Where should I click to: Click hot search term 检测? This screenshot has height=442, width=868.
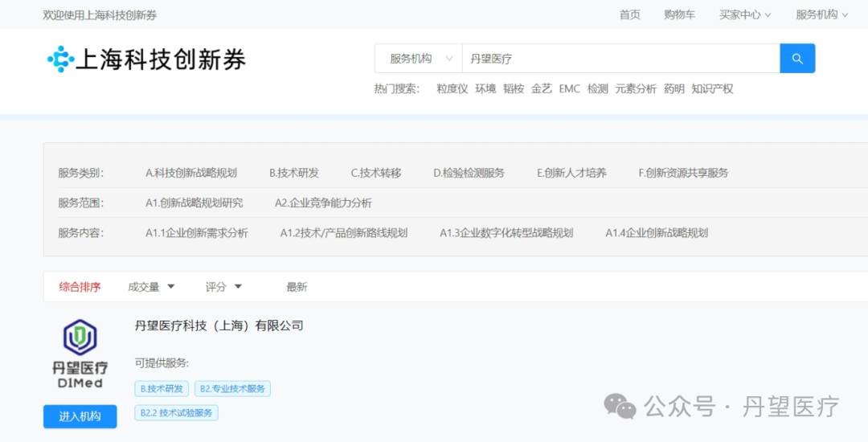tap(598, 89)
